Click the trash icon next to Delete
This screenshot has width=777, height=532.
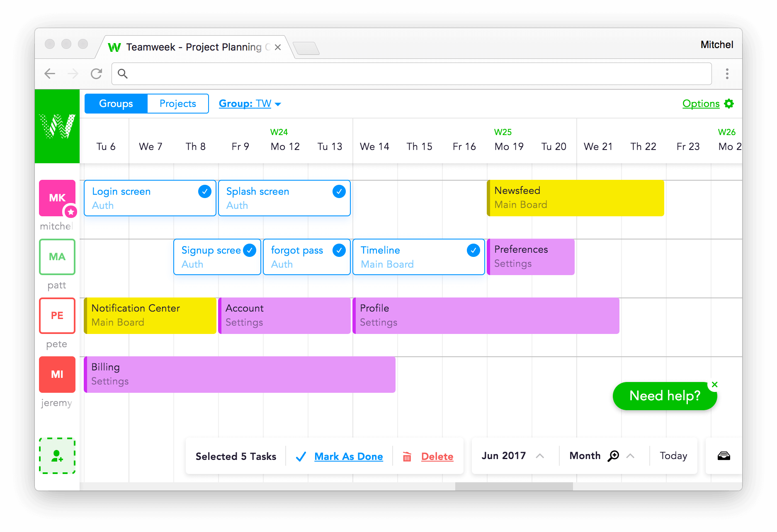(407, 456)
